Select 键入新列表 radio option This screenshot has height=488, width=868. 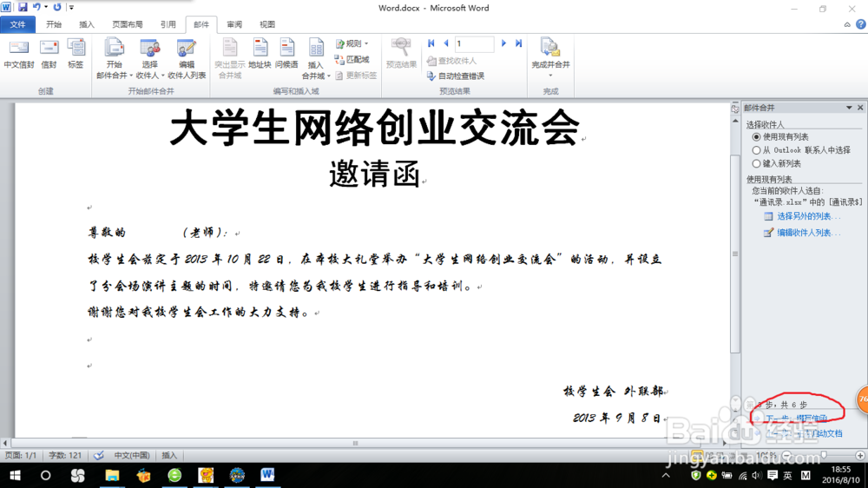point(756,163)
